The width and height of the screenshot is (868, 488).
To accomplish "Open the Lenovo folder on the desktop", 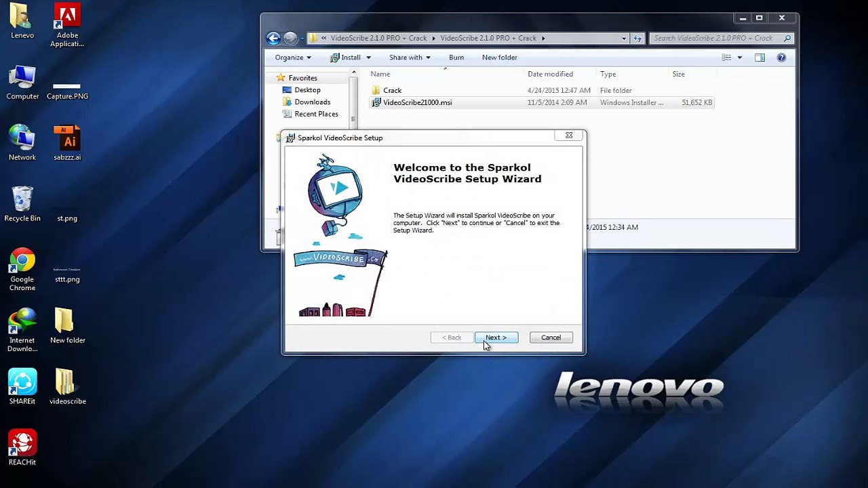I will (x=22, y=21).
